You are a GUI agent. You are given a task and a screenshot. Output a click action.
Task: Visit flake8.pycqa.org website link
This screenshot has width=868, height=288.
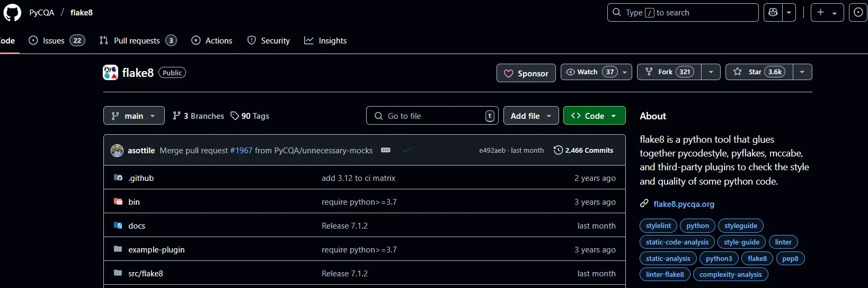coord(684,204)
